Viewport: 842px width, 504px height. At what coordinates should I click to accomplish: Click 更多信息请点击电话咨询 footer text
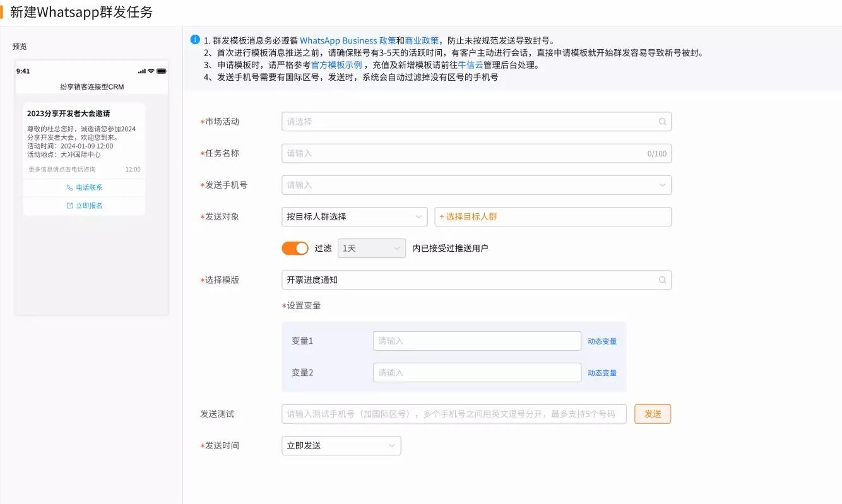(x=62, y=170)
